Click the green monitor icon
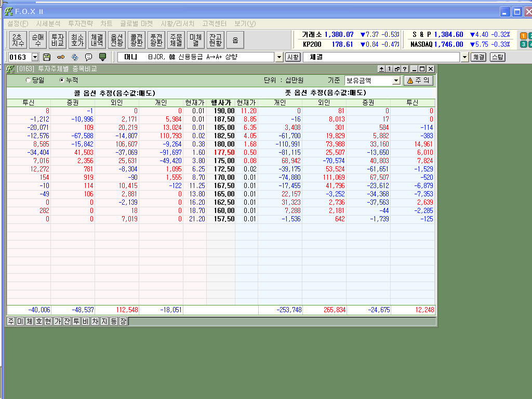The width and height of the screenshot is (532, 399). tap(102, 57)
